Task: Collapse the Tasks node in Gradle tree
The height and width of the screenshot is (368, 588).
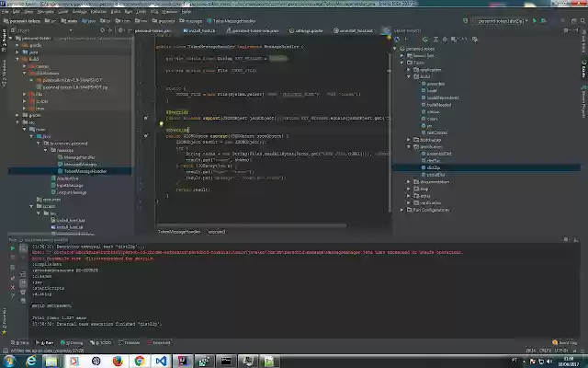Action: tap(401, 63)
